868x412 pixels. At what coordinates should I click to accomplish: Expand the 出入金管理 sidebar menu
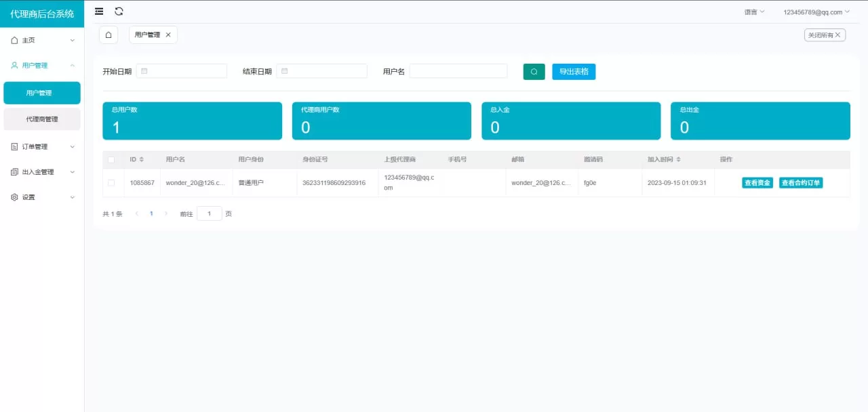[42, 172]
